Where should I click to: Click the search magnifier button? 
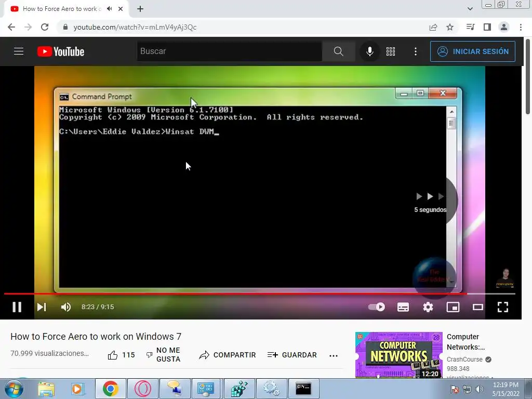point(338,51)
